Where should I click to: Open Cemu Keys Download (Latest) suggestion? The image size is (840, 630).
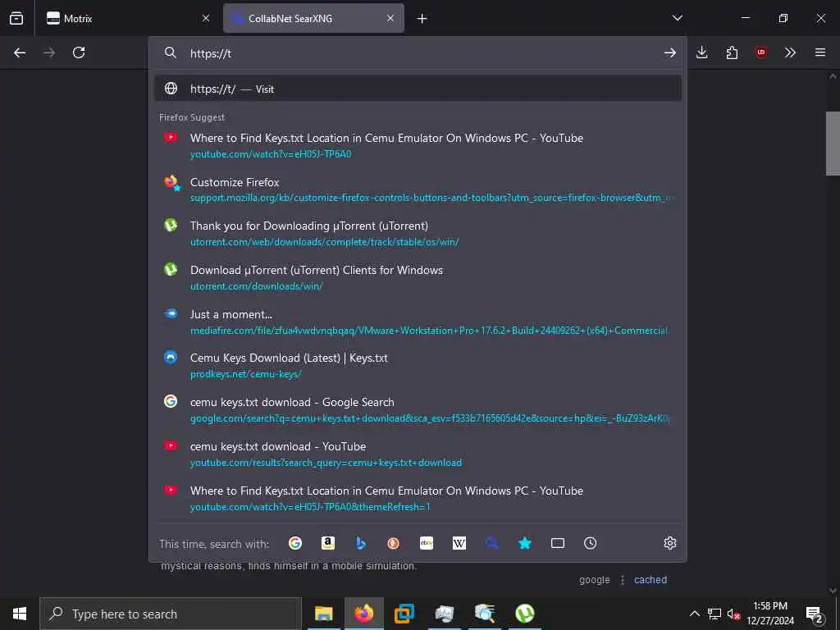pos(418,365)
